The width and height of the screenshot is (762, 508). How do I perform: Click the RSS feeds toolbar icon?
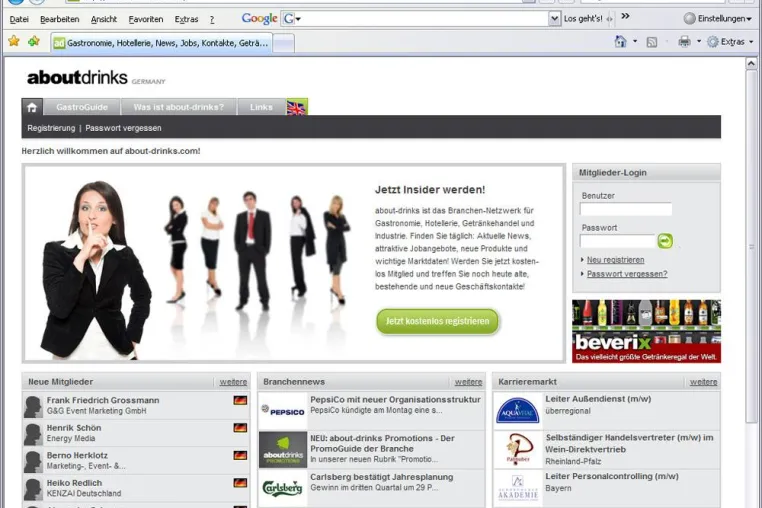(652, 42)
